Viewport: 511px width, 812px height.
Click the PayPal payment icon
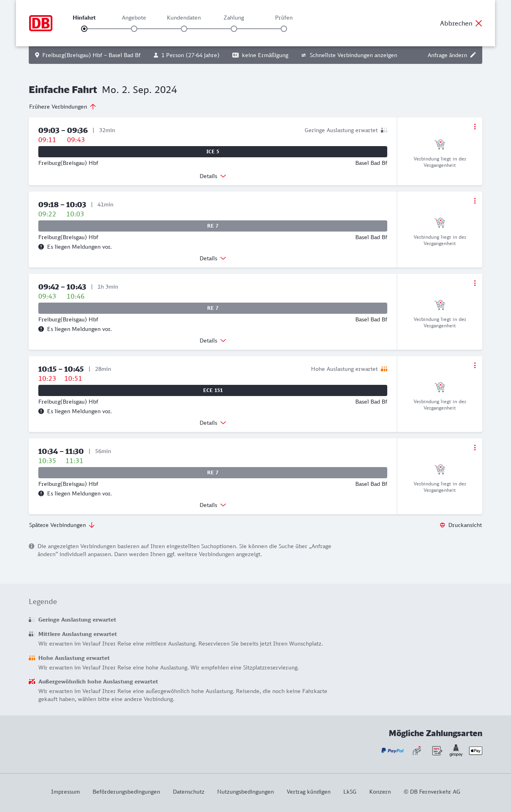(x=392, y=751)
